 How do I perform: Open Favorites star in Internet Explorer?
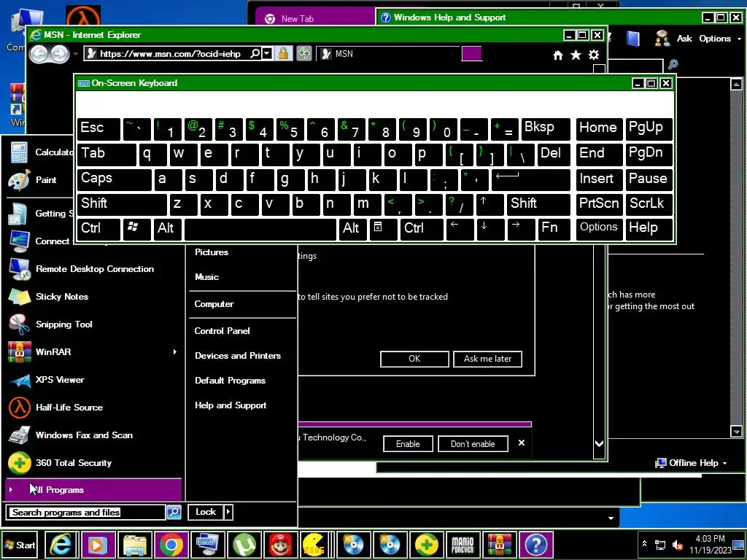point(576,55)
